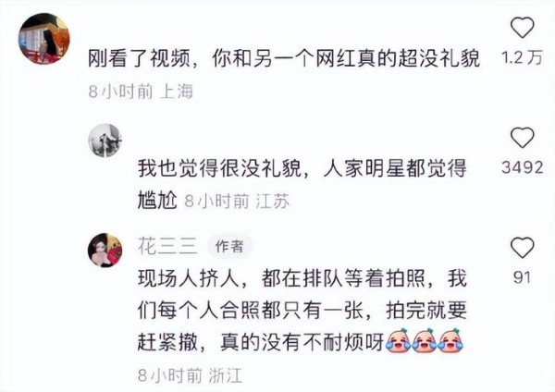
Task: Tap the 8小时前 浙江 timestamp
Action: [x=190, y=375]
